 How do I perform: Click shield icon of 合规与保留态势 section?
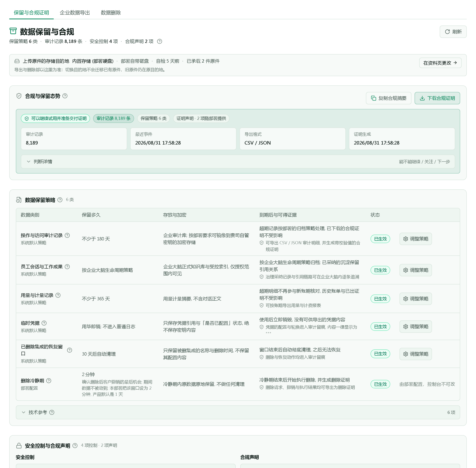pos(19,96)
